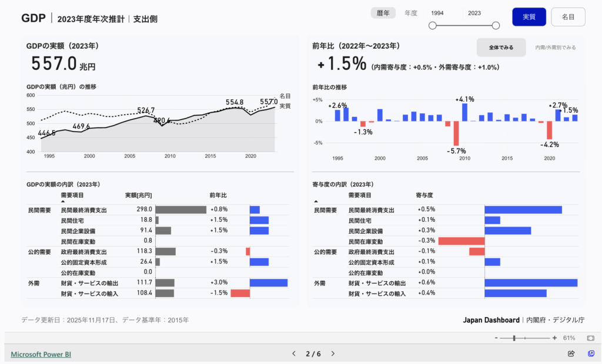Open the Microsoft Power BI link

click(x=41, y=354)
